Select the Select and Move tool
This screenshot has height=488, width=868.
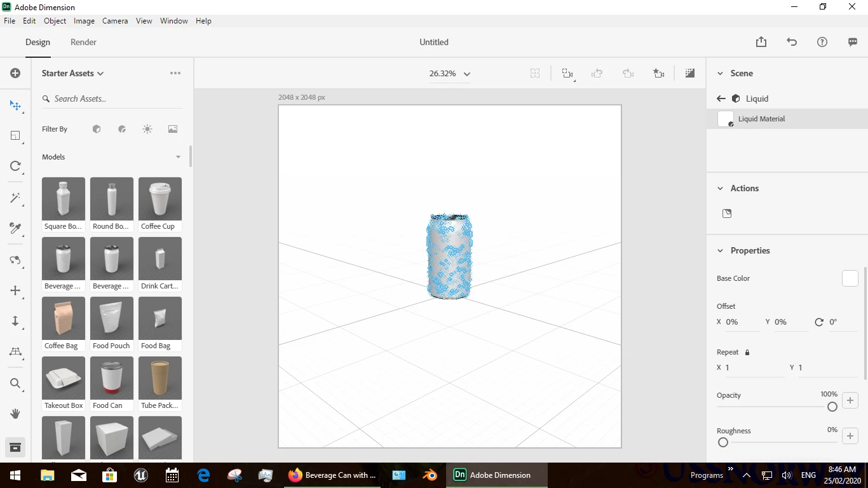15,105
